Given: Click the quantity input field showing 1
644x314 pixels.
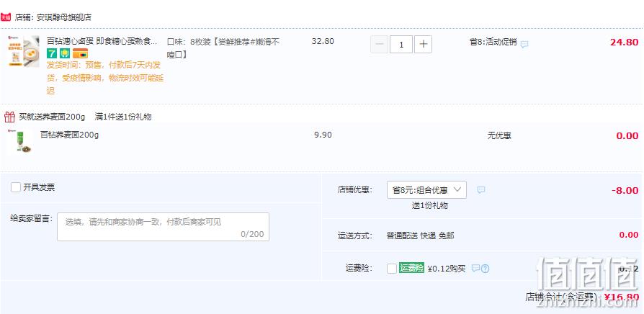Looking at the screenshot, I should [401, 45].
